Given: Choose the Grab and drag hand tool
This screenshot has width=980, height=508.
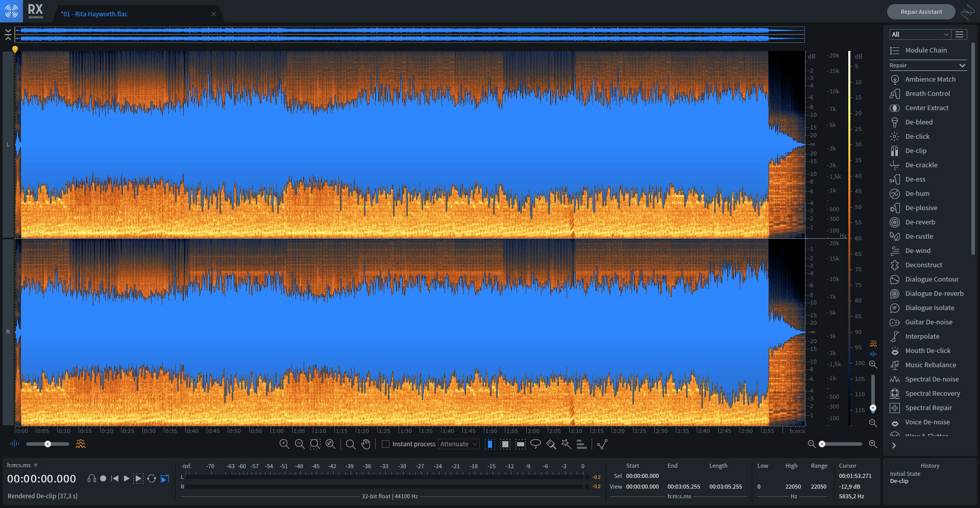Looking at the screenshot, I should 366,444.
